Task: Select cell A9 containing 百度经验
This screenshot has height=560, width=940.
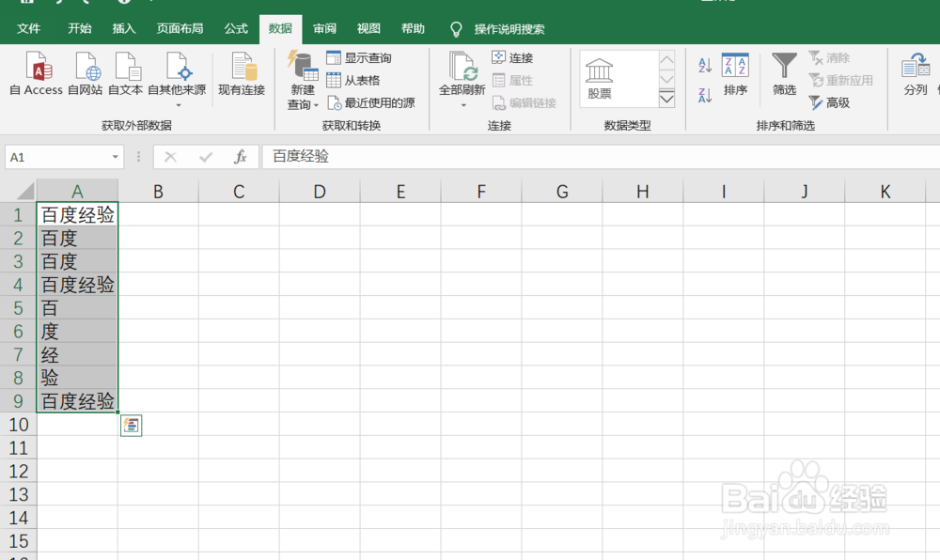Action: (x=77, y=401)
